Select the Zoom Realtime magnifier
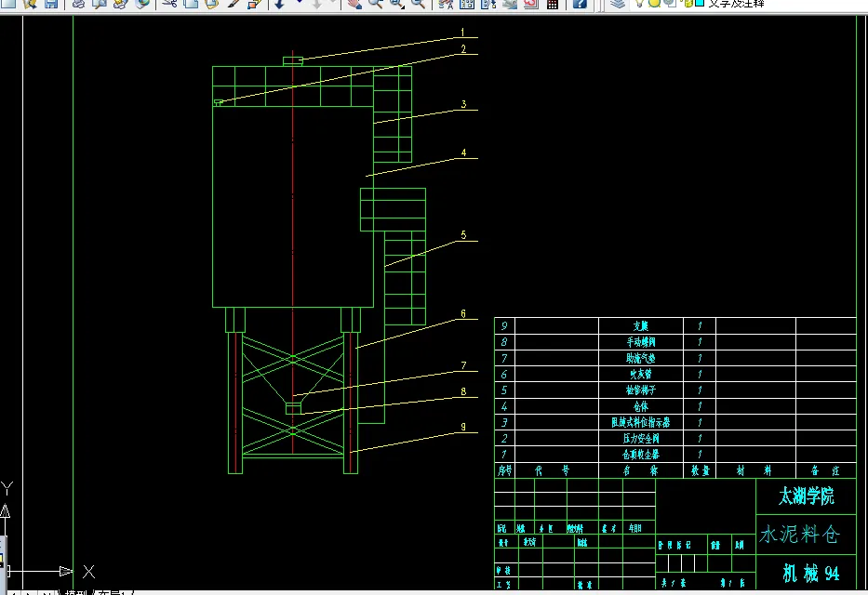The image size is (868, 595). click(x=375, y=4)
